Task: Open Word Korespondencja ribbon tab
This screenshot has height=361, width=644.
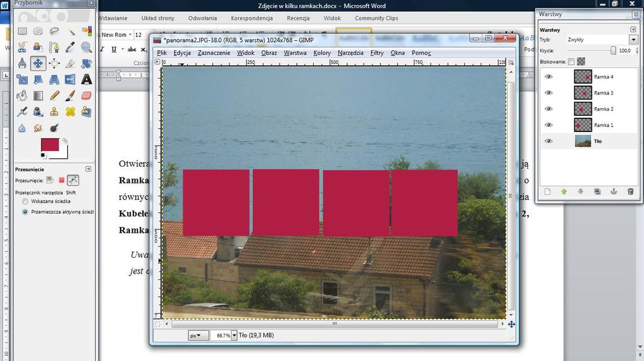Action: pyautogui.click(x=252, y=18)
